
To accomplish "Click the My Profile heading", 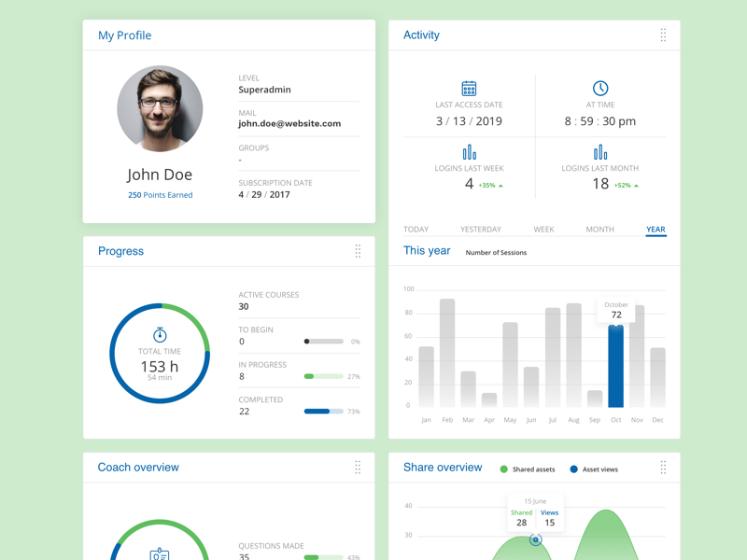I will [x=125, y=35].
